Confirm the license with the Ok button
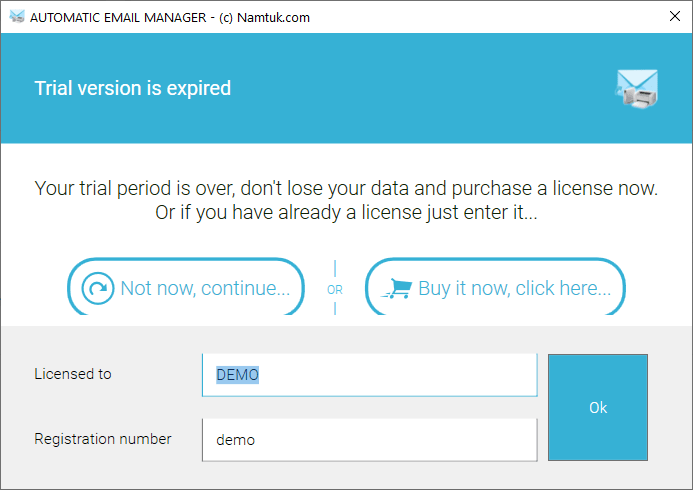This screenshot has height=490, width=693. click(598, 407)
